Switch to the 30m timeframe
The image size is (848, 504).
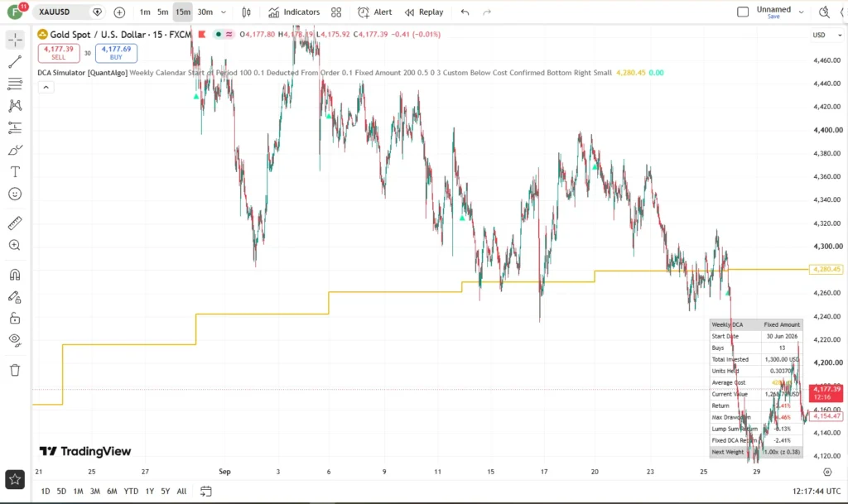coord(205,12)
